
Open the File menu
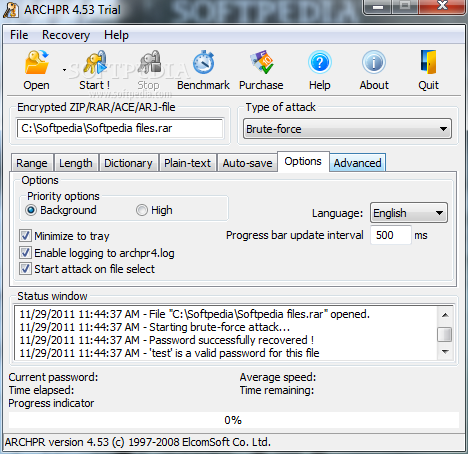click(19, 35)
